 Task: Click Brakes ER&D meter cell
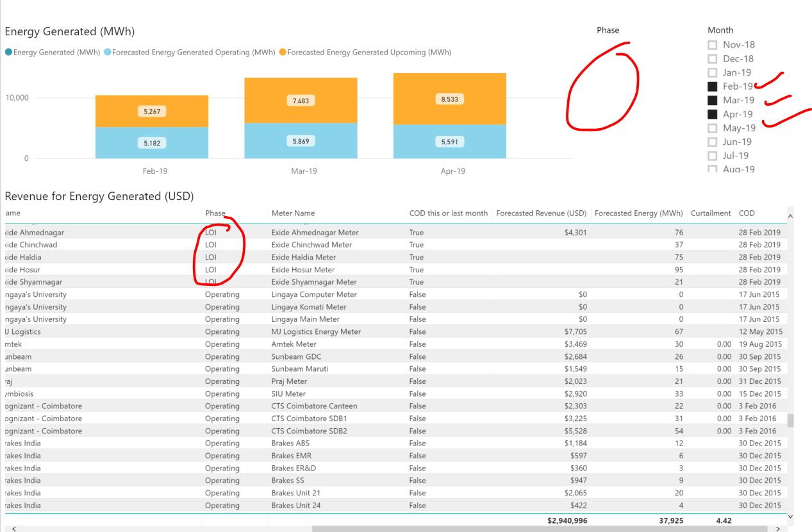(x=294, y=469)
